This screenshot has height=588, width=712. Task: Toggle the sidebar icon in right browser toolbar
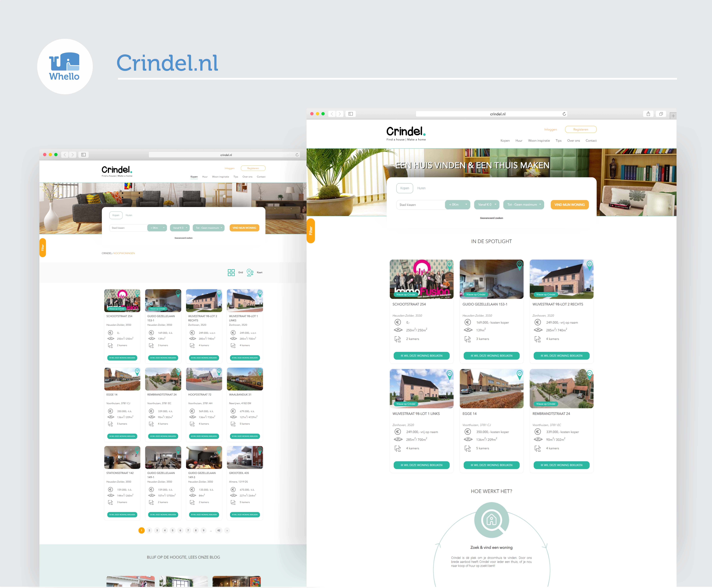351,114
